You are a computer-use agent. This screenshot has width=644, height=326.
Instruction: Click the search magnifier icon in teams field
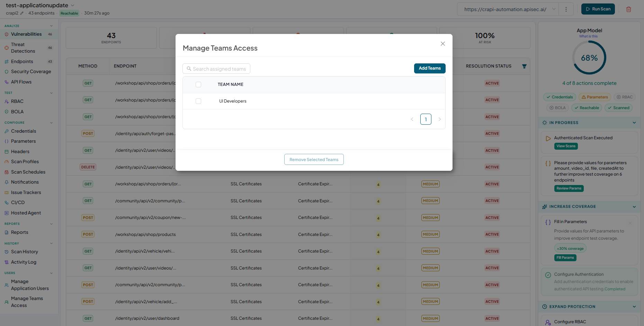tap(189, 69)
